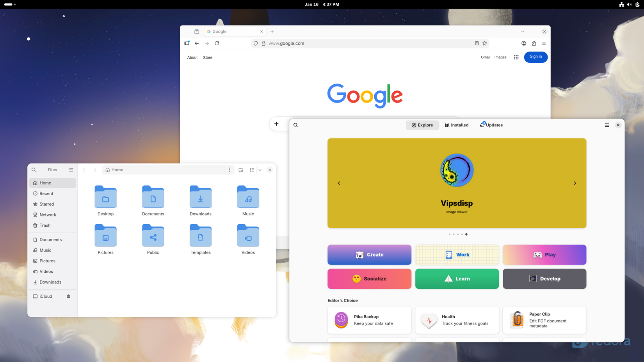Open the Store link on Google
Image resolution: width=644 pixels, height=362 pixels.
(x=208, y=58)
